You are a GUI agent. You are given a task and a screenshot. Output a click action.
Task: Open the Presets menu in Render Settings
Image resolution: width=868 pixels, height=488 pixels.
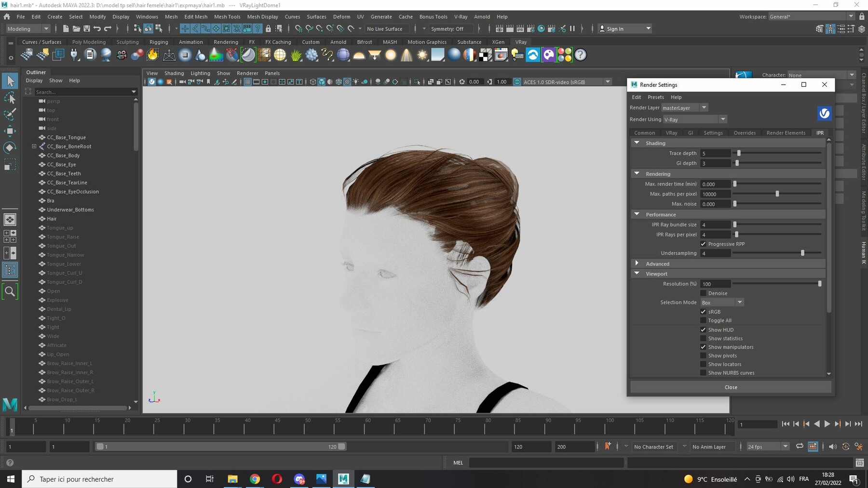(x=655, y=97)
